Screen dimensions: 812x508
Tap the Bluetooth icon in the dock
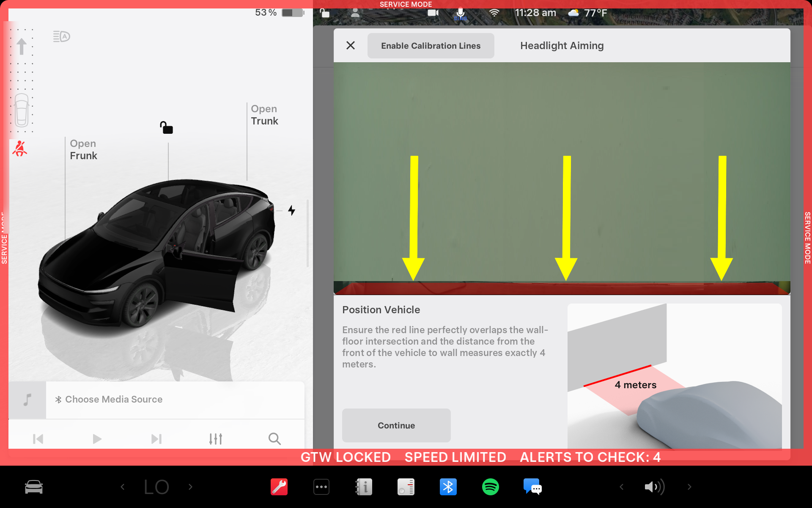(448, 487)
